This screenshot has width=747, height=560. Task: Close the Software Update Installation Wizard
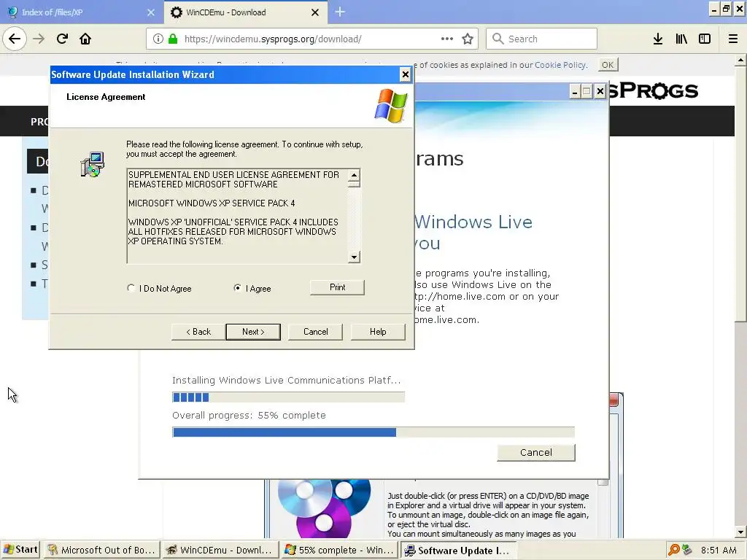(405, 74)
